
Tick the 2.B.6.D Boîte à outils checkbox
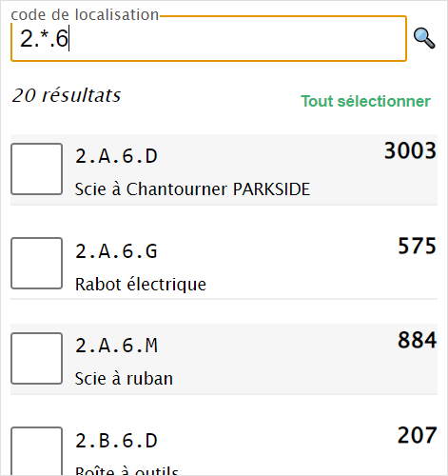(36, 451)
